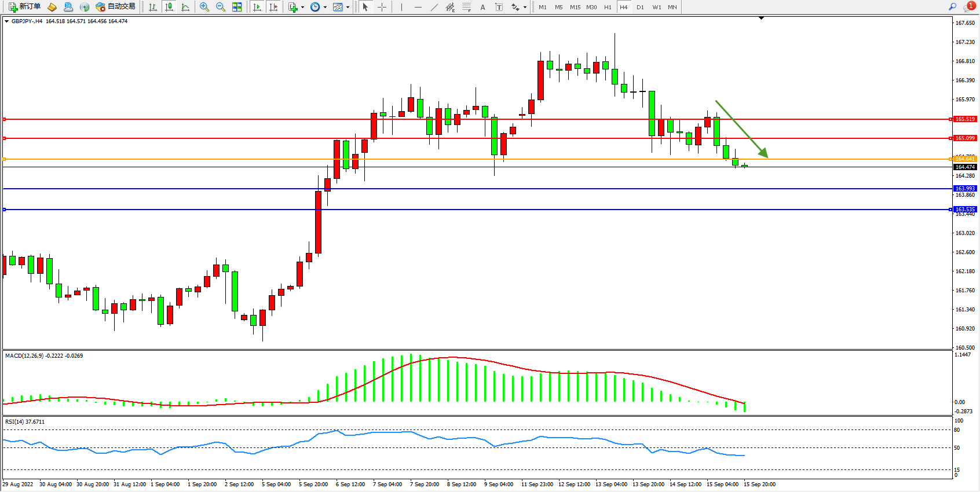Open search with the magnifier icon
This screenshot has width=980, height=492.
tap(952, 7)
